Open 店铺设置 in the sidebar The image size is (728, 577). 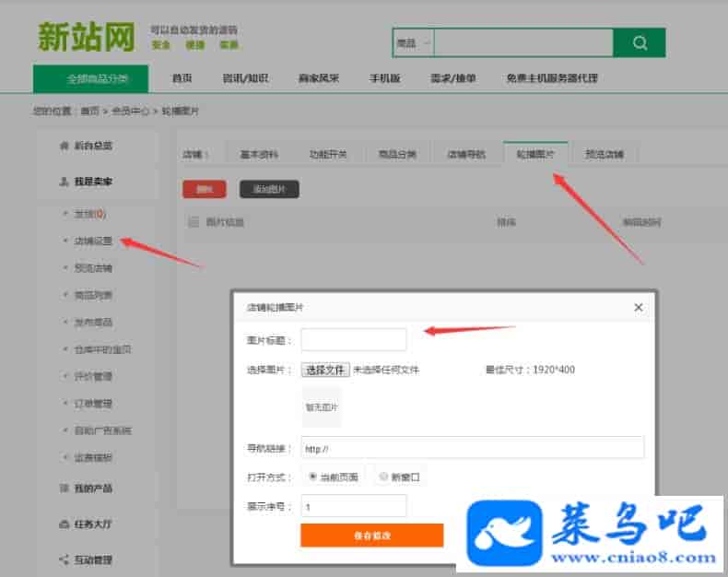[x=93, y=241]
